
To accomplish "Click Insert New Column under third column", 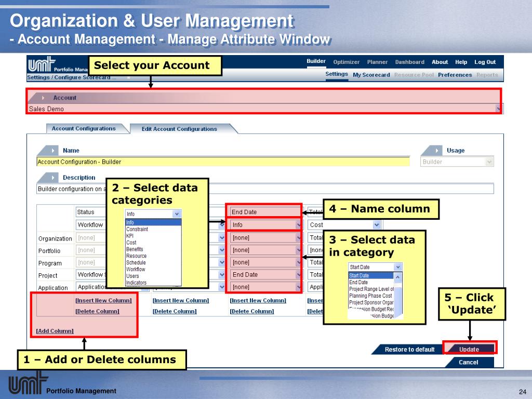I will [258, 300].
